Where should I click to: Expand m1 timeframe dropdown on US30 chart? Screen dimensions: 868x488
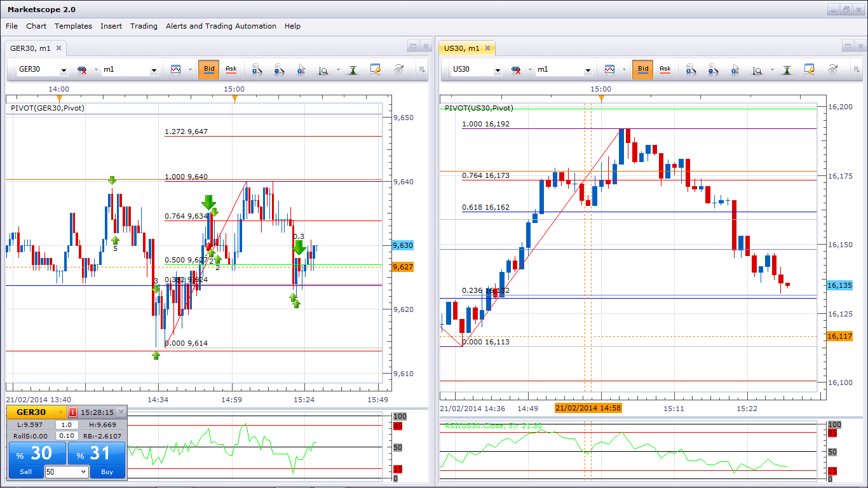coord(588,70)
